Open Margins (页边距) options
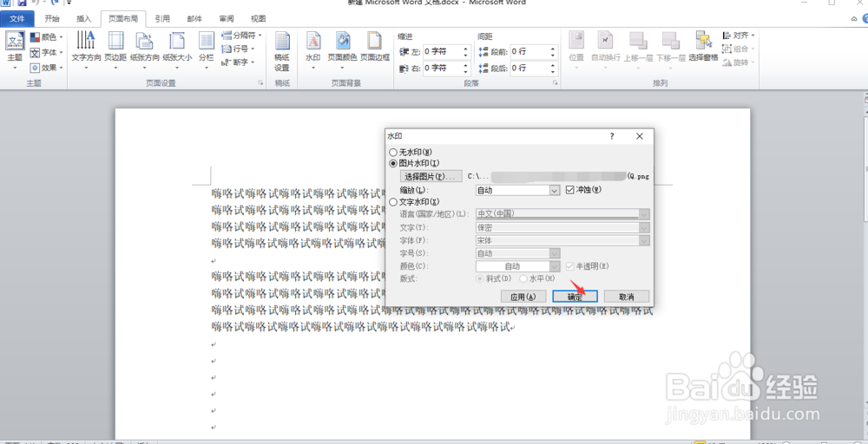This screenshot has width=868, height=444. tap(115, 49)
